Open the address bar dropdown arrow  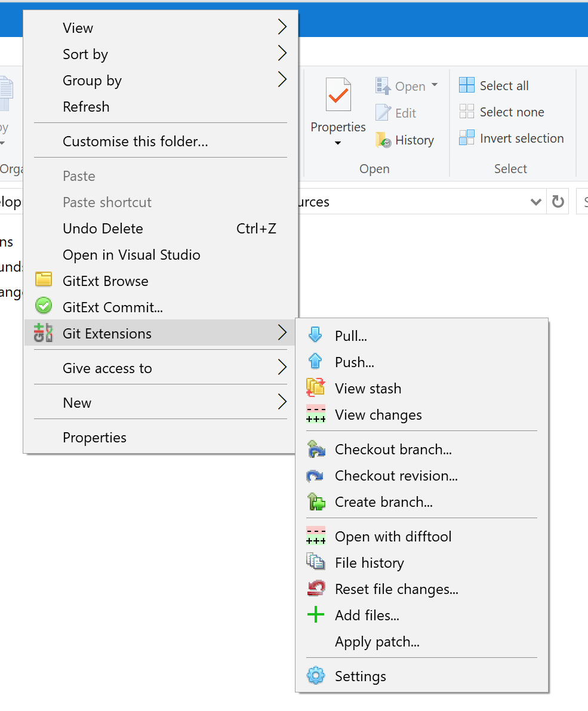[x=535, y=202]
